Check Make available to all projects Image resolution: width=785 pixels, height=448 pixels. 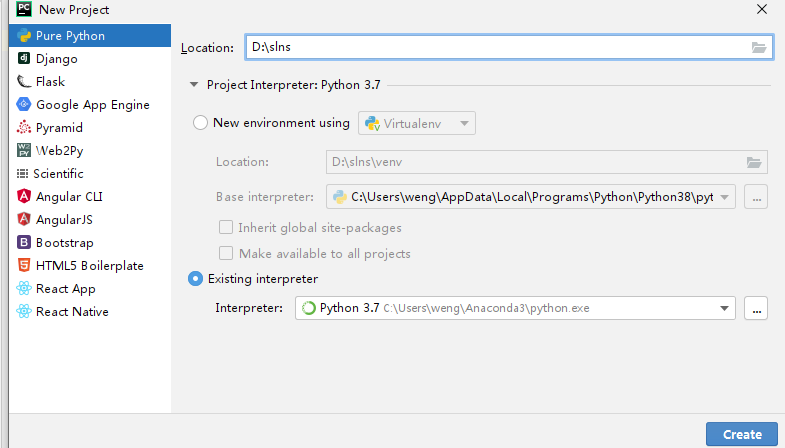pyautogui.click(x=226, y=253)
